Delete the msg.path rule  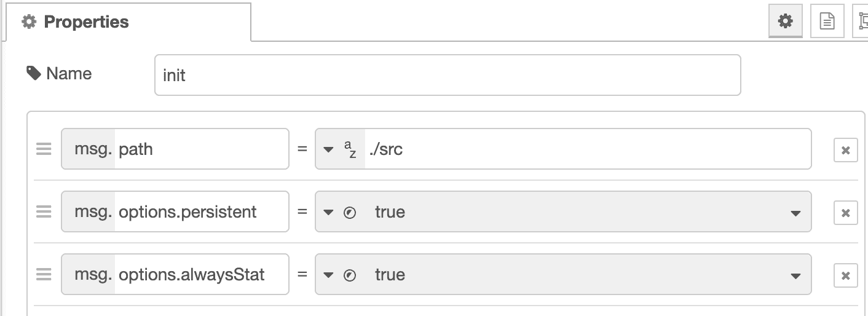click(845, 150)
